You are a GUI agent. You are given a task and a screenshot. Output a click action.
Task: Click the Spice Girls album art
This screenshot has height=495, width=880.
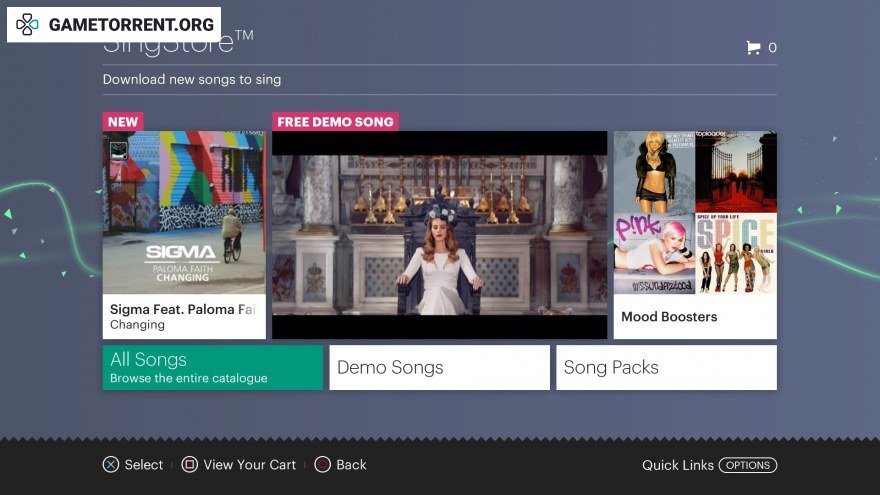click(x=736, y=253)
